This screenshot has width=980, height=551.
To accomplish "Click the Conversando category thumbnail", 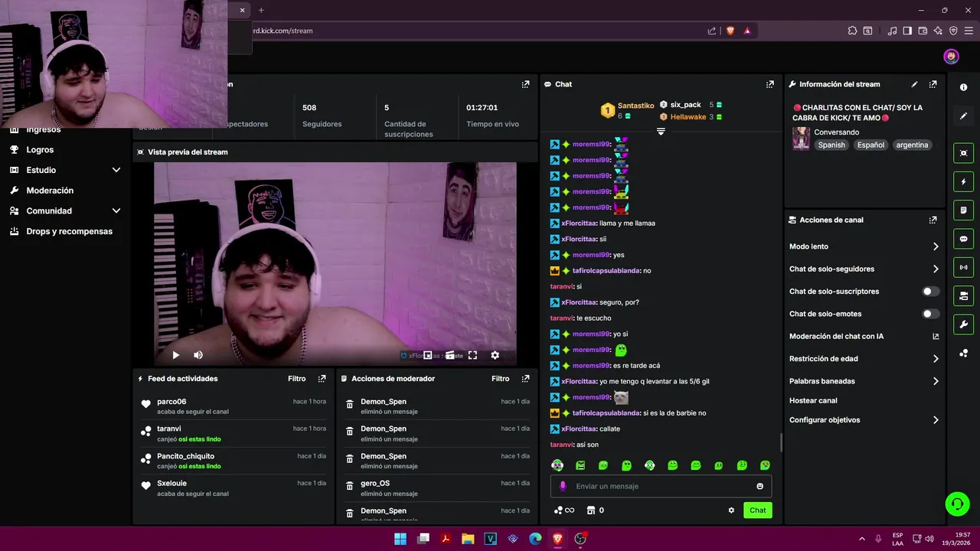I will [801, 139].
